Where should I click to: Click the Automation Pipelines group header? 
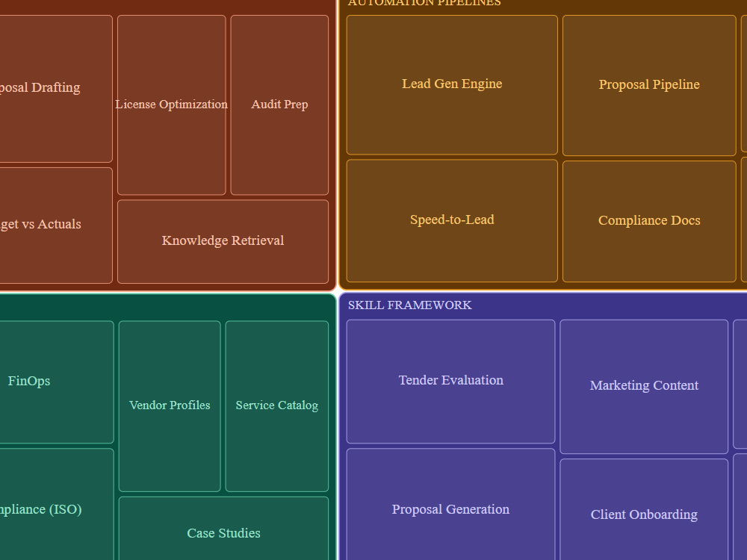tap(424, 3)
